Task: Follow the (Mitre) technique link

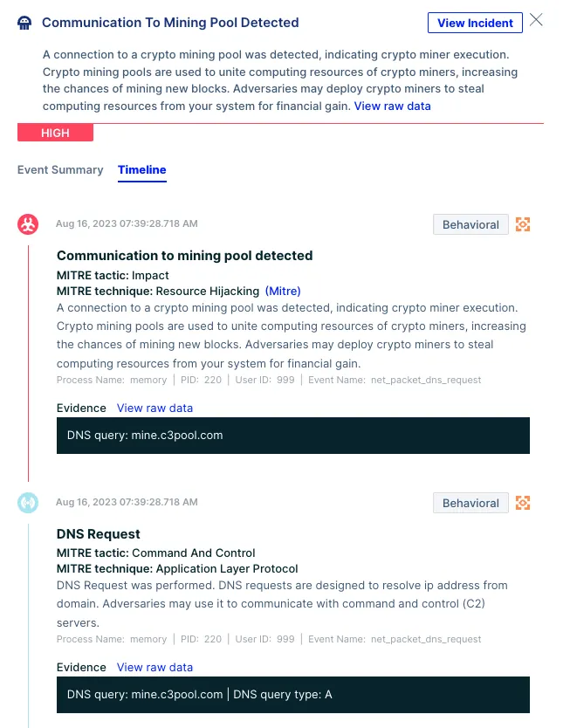Action: point(283,291)
